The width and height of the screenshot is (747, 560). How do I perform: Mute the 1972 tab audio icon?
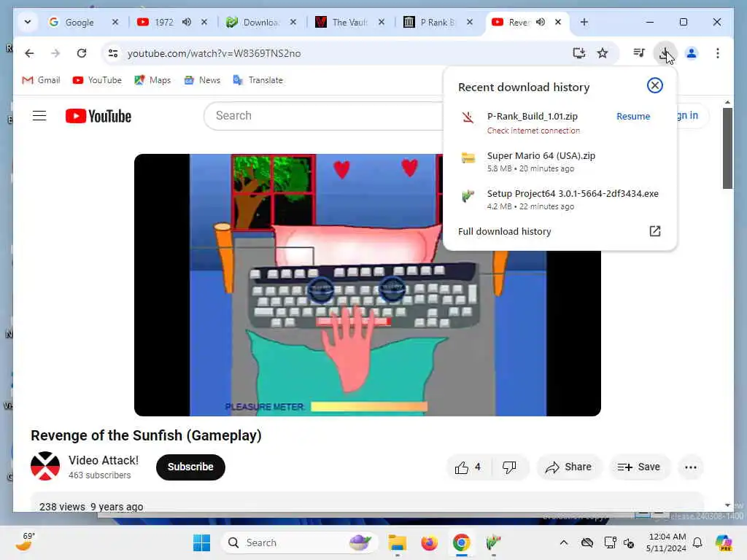(187, 22)
